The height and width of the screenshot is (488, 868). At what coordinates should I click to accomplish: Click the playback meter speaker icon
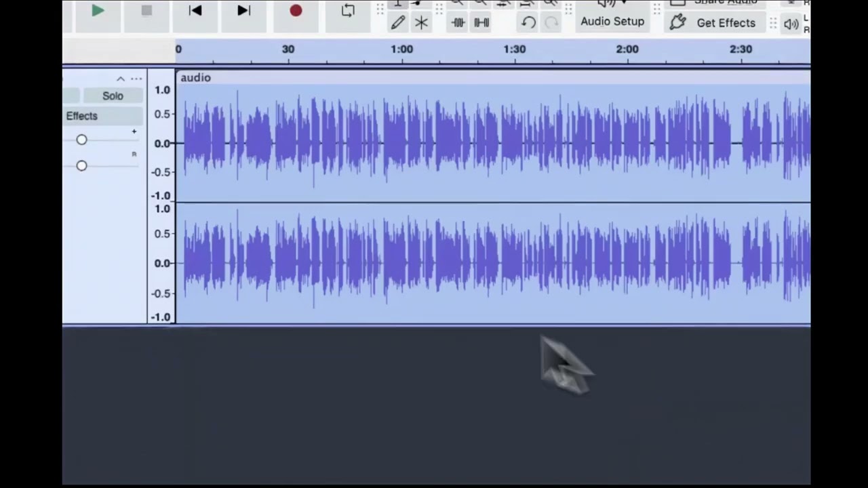791,24
